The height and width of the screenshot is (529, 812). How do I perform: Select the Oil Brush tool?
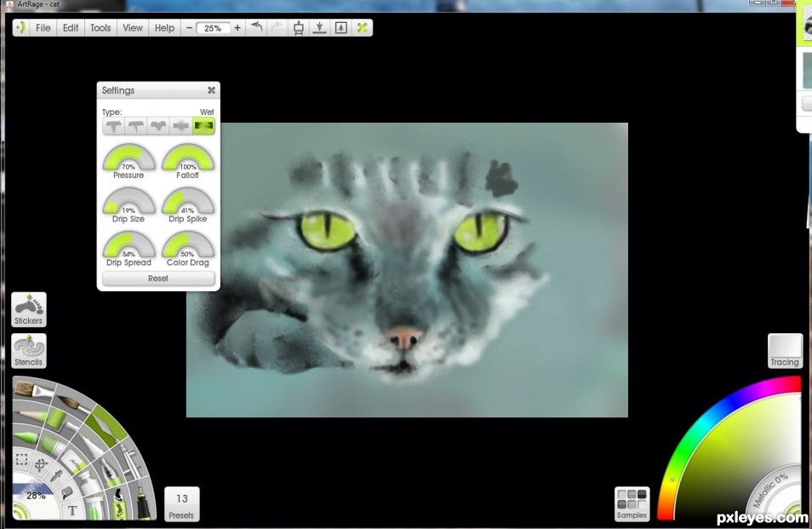click(34, 389)
